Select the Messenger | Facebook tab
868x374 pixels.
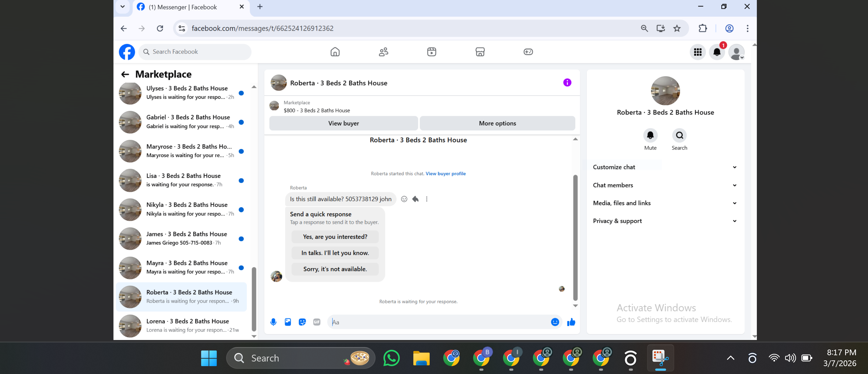coord(191,7)
